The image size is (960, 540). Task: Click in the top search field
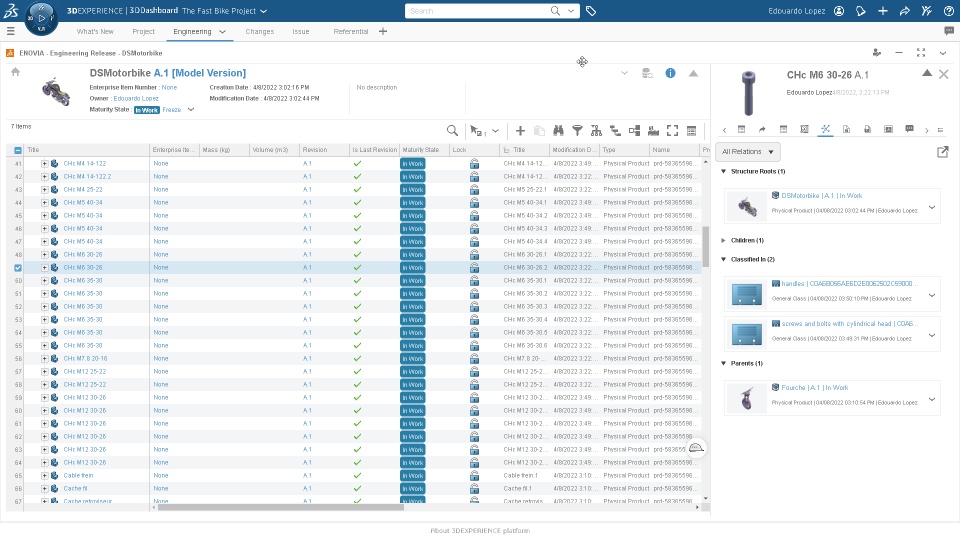[476, 11]
